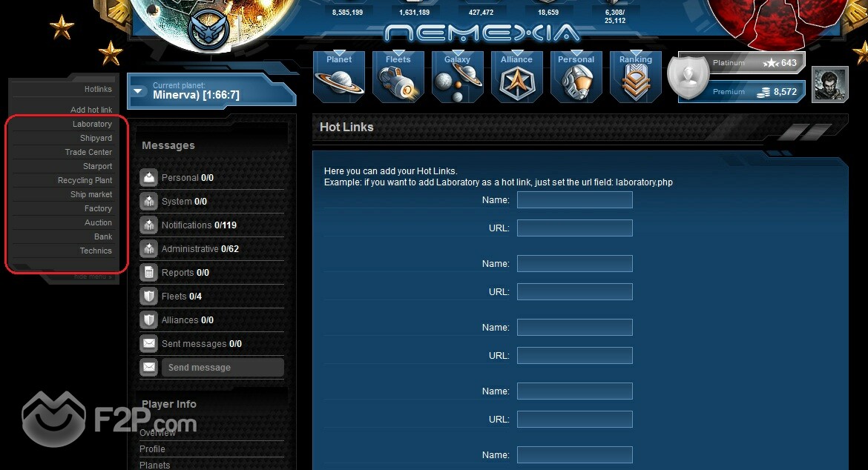Image resolution: width=868 pixels, height=470 pixels.
Task: Click Add hot link
Action: [x=91, y=110]
